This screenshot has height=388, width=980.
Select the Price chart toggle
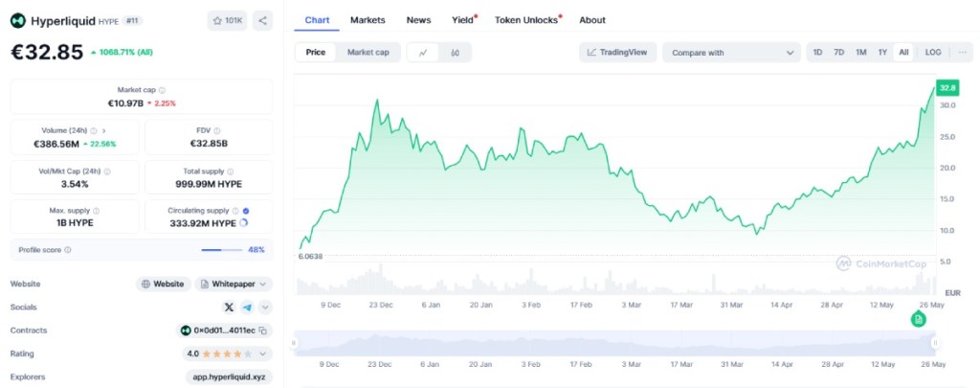315,53
